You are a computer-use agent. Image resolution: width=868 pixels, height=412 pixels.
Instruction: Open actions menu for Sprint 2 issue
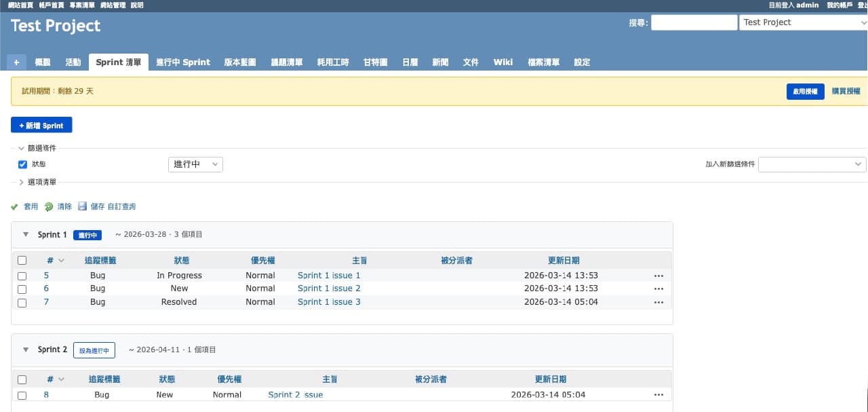(658, 394)
